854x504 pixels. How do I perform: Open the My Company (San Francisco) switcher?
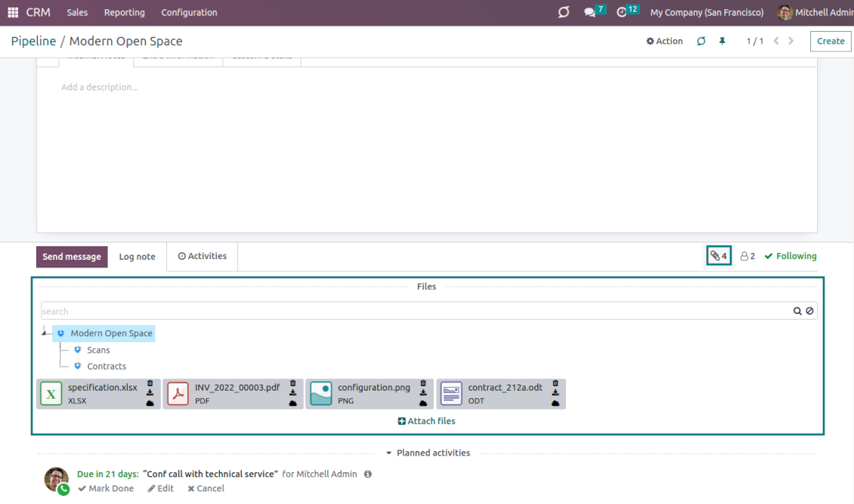(x=707, y=12)
